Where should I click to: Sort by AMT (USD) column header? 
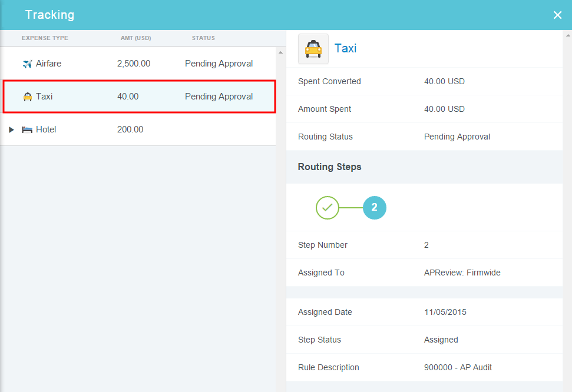pos(135,38)
